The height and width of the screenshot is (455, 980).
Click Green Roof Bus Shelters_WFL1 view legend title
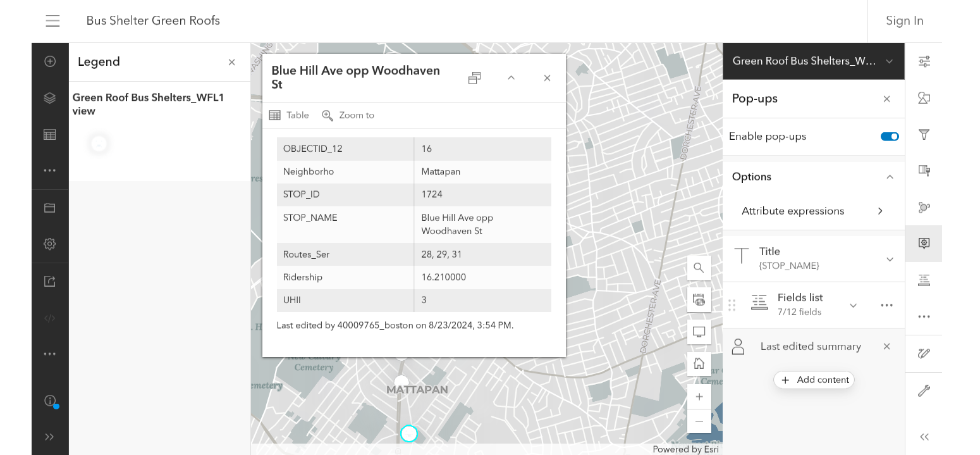pos(148,104)
